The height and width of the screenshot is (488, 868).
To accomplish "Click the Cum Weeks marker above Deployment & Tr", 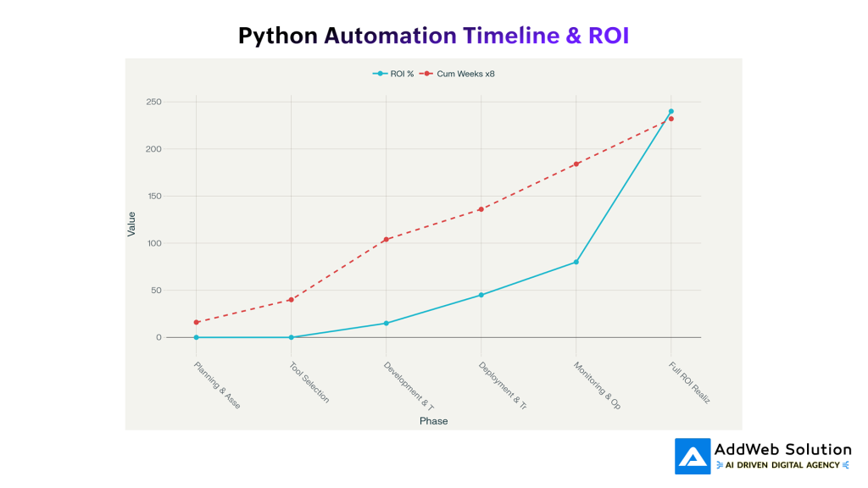I will [x=480, y=208].
